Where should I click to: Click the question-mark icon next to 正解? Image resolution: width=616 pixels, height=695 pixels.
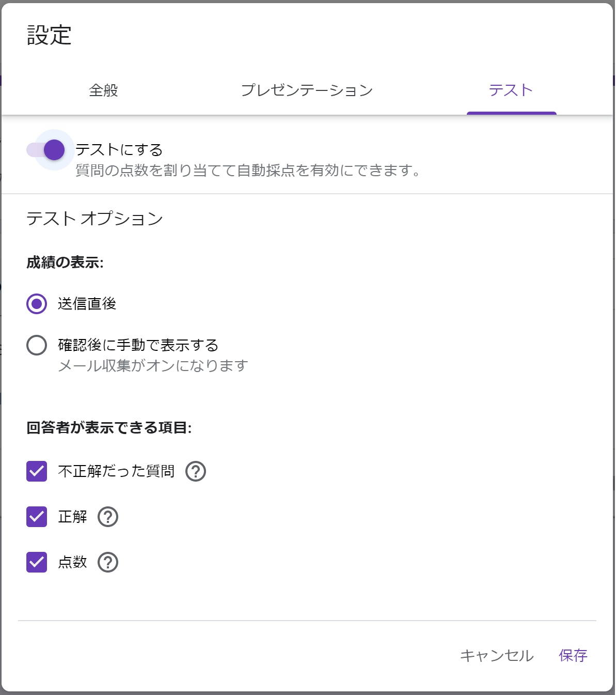coord(108,517)
